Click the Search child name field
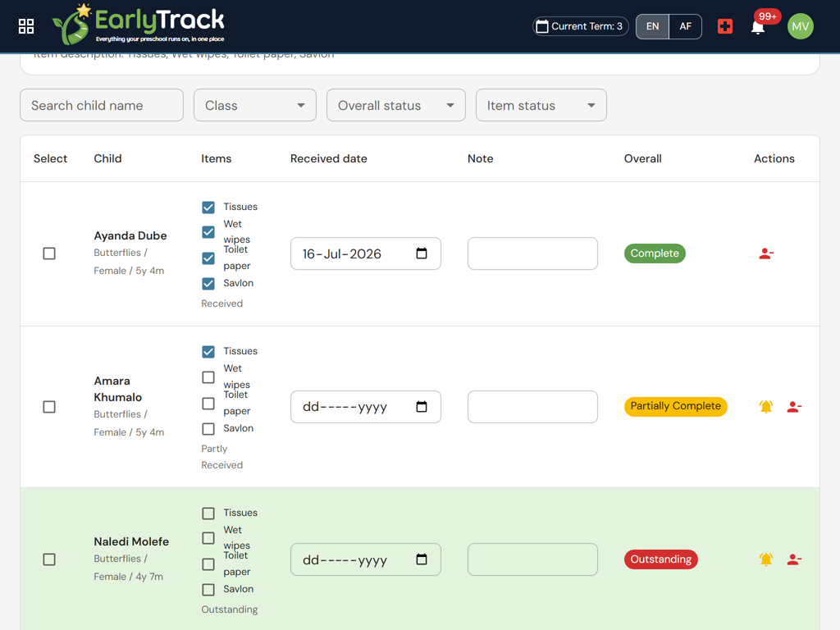840x630 pixels. point(102,105)
